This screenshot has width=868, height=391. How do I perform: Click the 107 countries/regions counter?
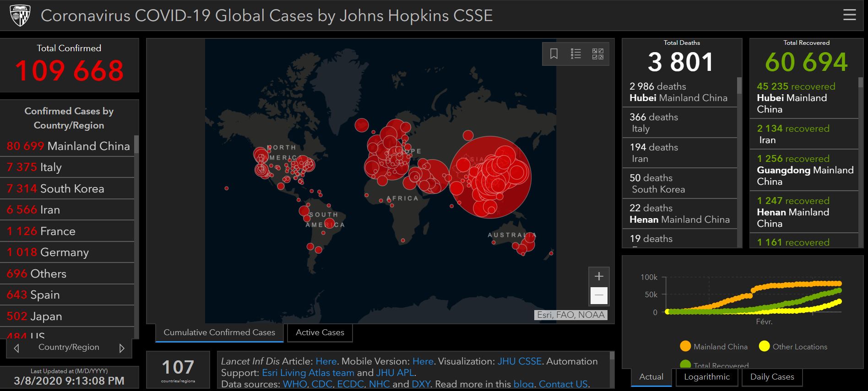point(178,370)
